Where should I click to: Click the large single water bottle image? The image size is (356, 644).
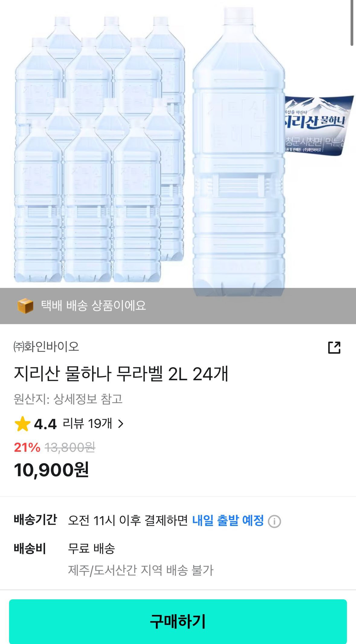(x=239, y=151)
